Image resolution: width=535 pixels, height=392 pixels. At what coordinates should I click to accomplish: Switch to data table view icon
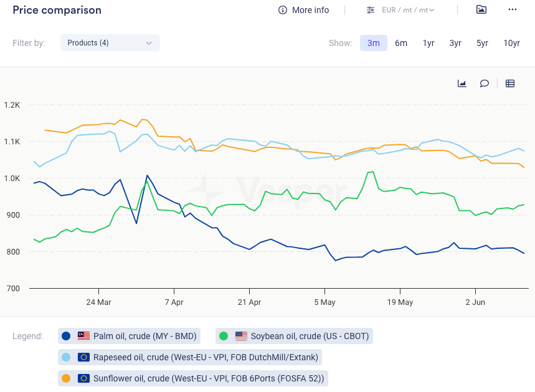tap(510, 83)
